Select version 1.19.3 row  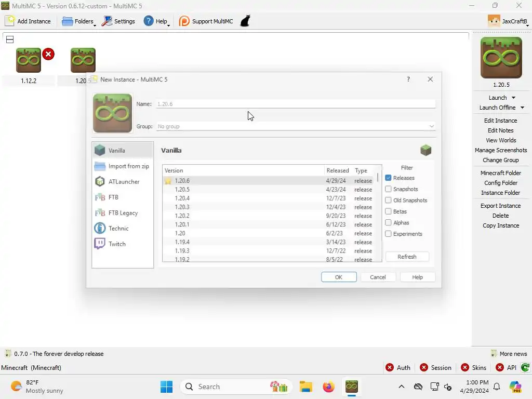[x=269, y=251]
